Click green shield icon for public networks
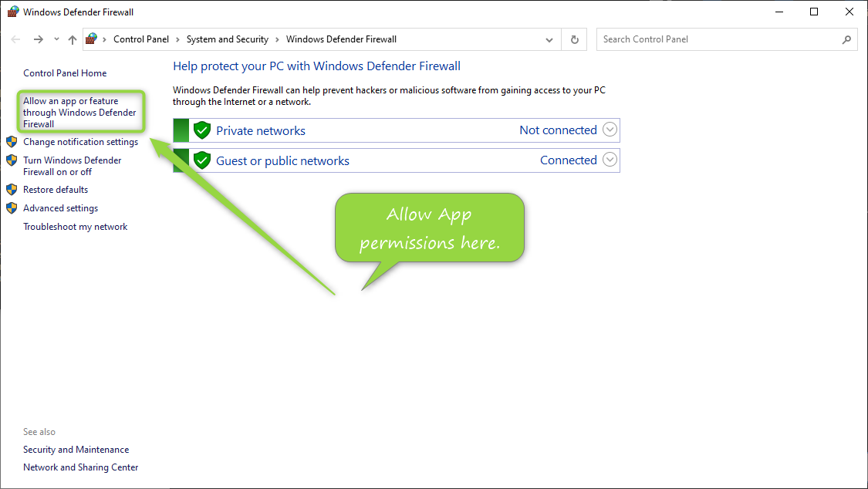 202,160
